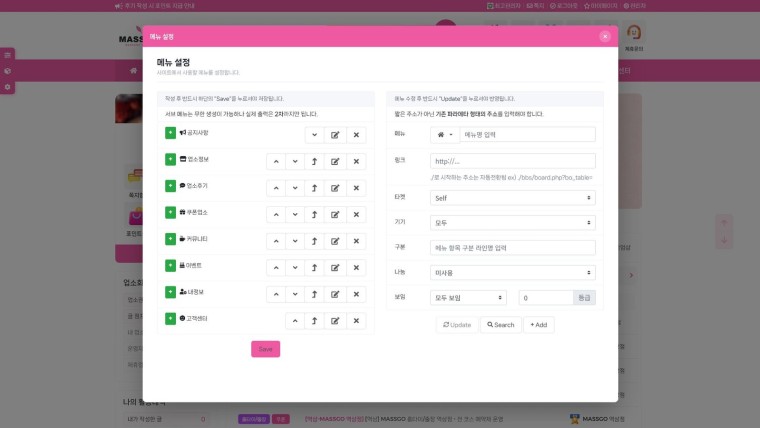
Task: Move 공지사항 menu down
Action: [315, 135]
